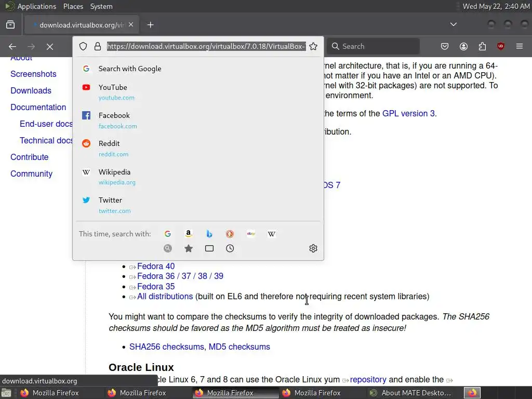The image size is (532, 399).
Task: Open a new tab with plus button
Action: point(150,25)
